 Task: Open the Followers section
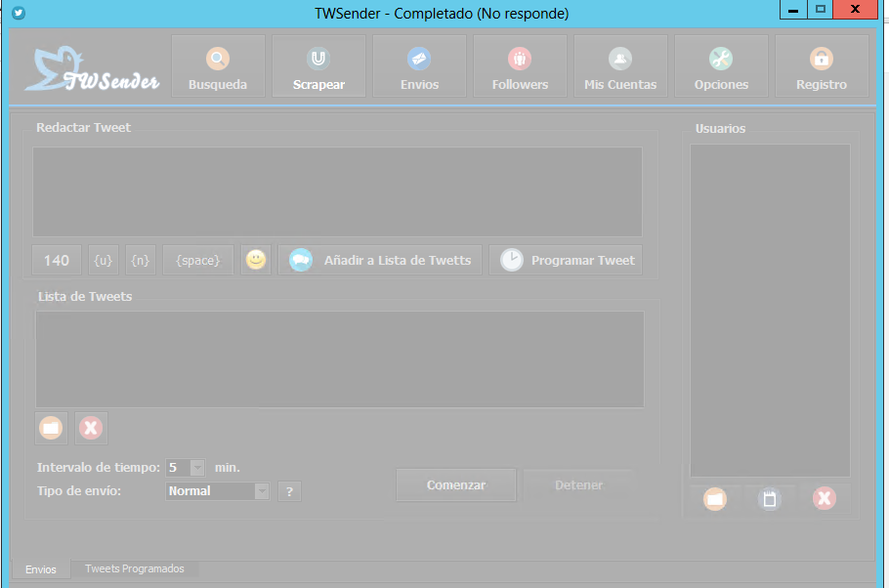(x=520, y=65)
